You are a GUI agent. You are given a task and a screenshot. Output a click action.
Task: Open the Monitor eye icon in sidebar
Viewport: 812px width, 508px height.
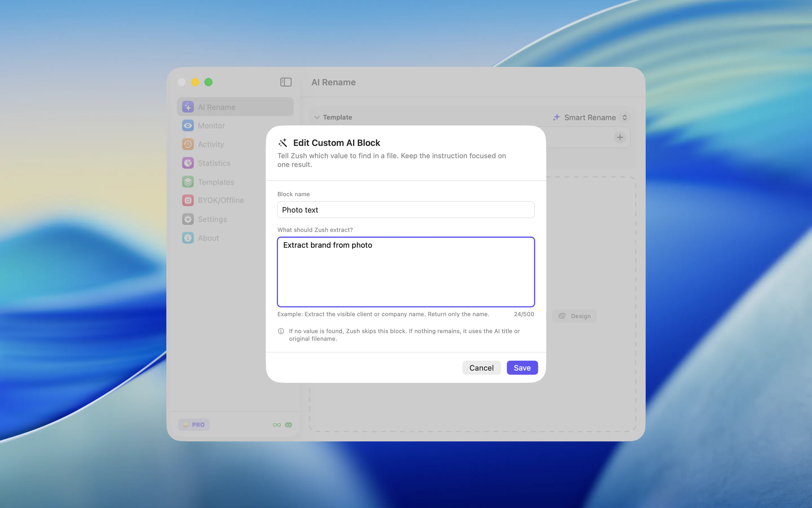[188, 126]
